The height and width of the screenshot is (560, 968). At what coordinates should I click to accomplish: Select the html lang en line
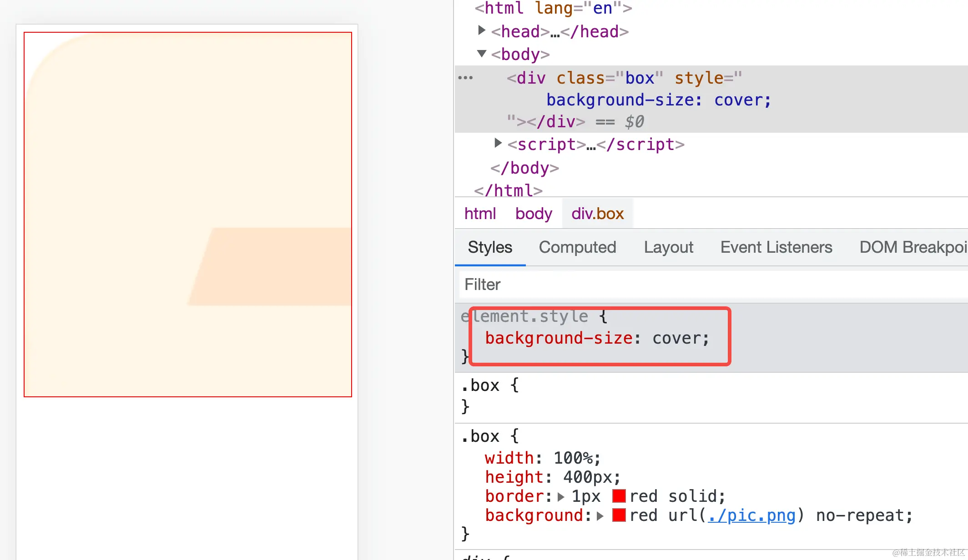(x=553, y=8)
